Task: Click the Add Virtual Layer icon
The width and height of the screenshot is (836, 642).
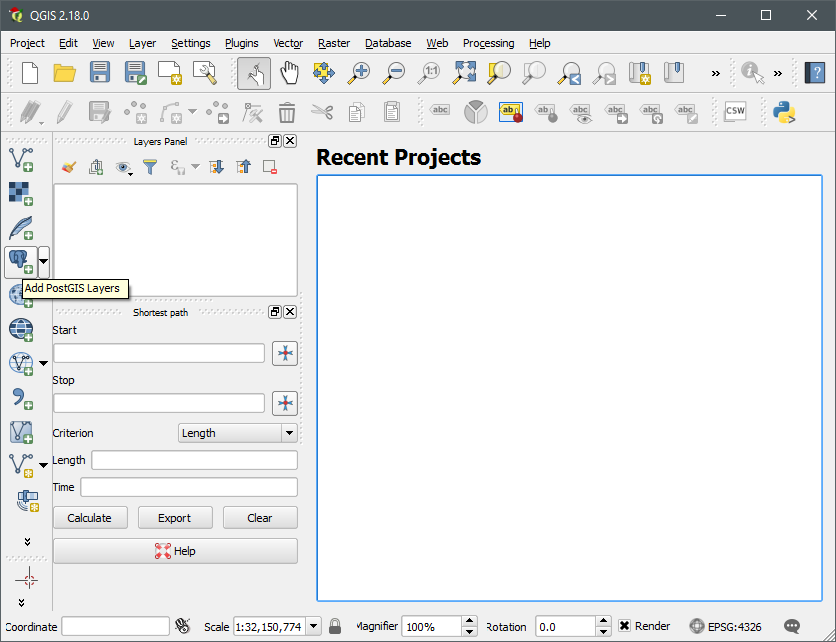Action: (21, 432)
